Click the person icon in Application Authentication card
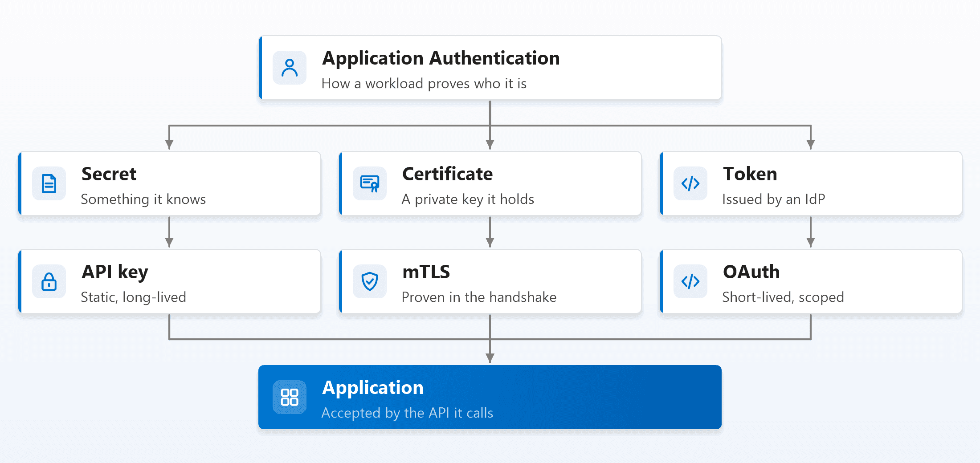Viewport: 980px width, 463px height. click(290, 68)
